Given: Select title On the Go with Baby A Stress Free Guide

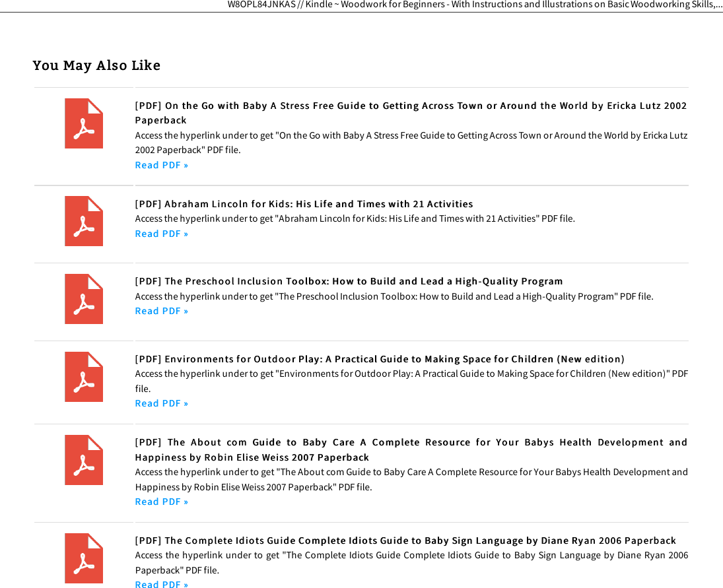Looking at the screenshot, I should coord(411,113).
